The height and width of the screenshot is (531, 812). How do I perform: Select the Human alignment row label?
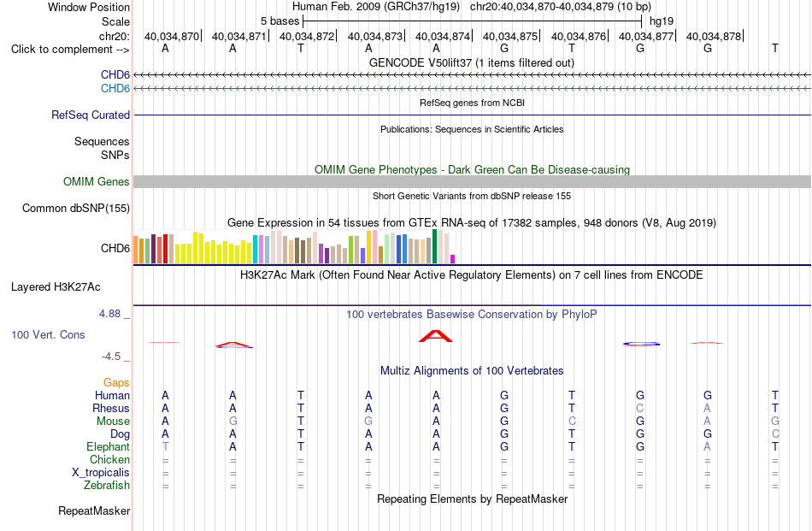[x=112, y=395]
